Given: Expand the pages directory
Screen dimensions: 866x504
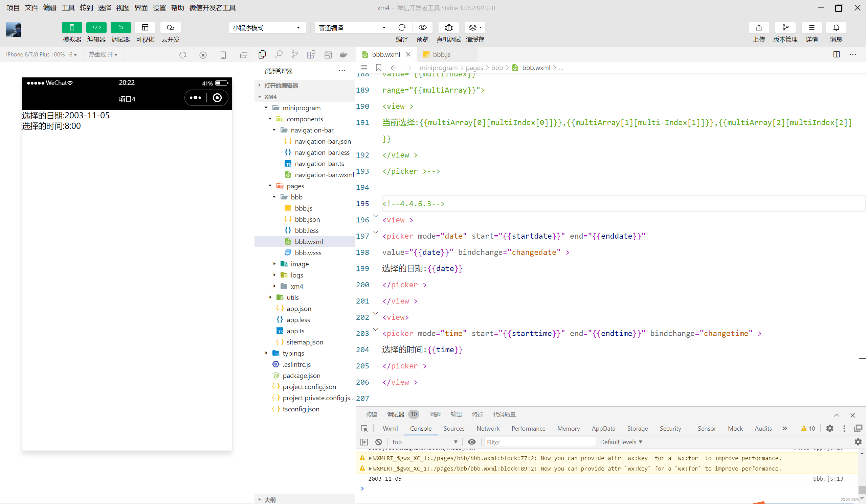Looking at the screenshot, I should (x=269, y=186).
